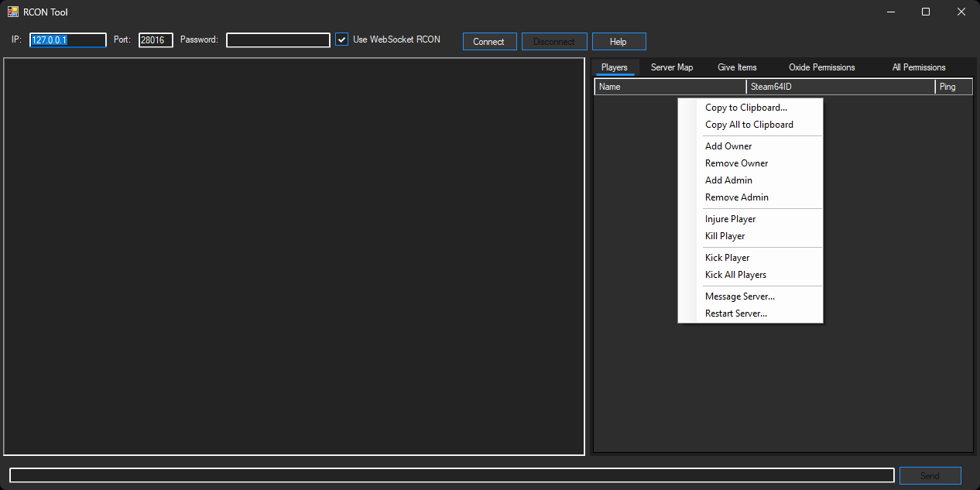Select Remove Admin in the menu
This screenshot has width=980, height=490.
(x=736, y=197)
